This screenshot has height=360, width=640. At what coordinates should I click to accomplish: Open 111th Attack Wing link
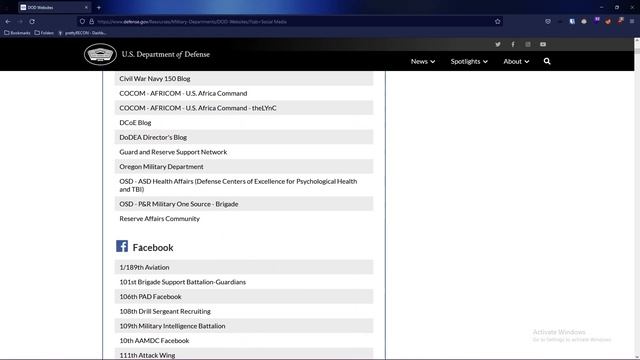[147, 355]
